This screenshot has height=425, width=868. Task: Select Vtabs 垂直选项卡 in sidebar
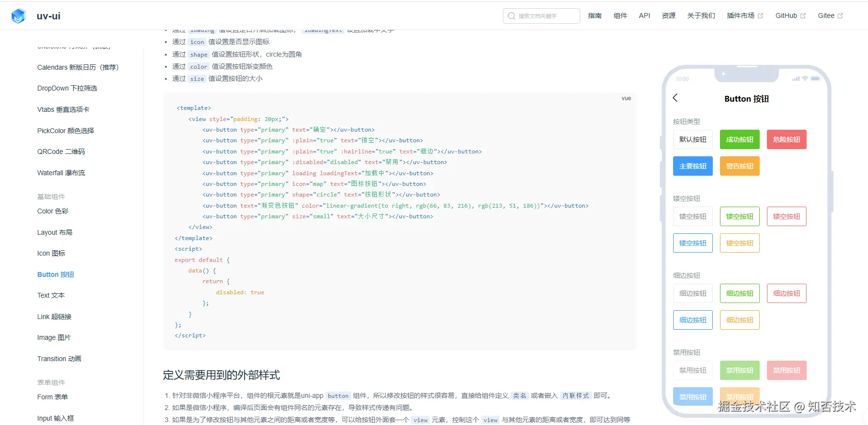click(x=63, y=109)
